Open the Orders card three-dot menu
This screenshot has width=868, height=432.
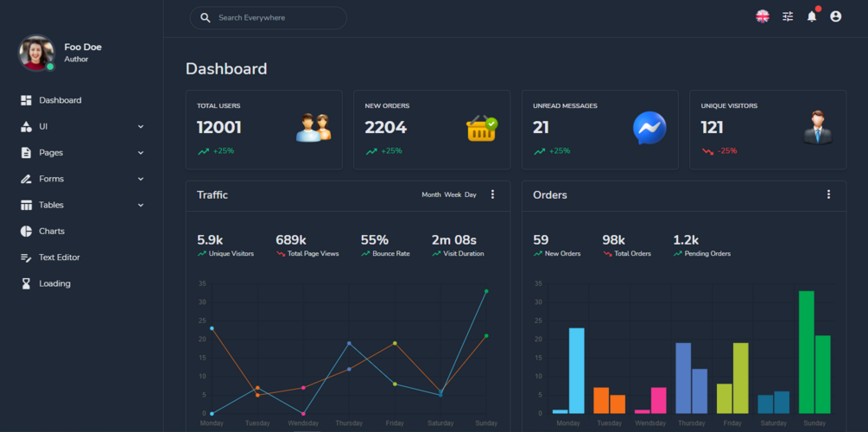coord(828,194)
